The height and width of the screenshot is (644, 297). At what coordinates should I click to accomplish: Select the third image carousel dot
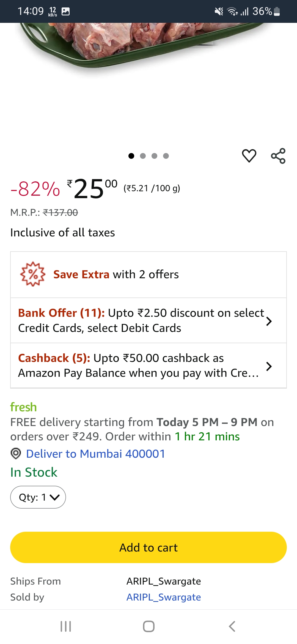pos(154,156)
